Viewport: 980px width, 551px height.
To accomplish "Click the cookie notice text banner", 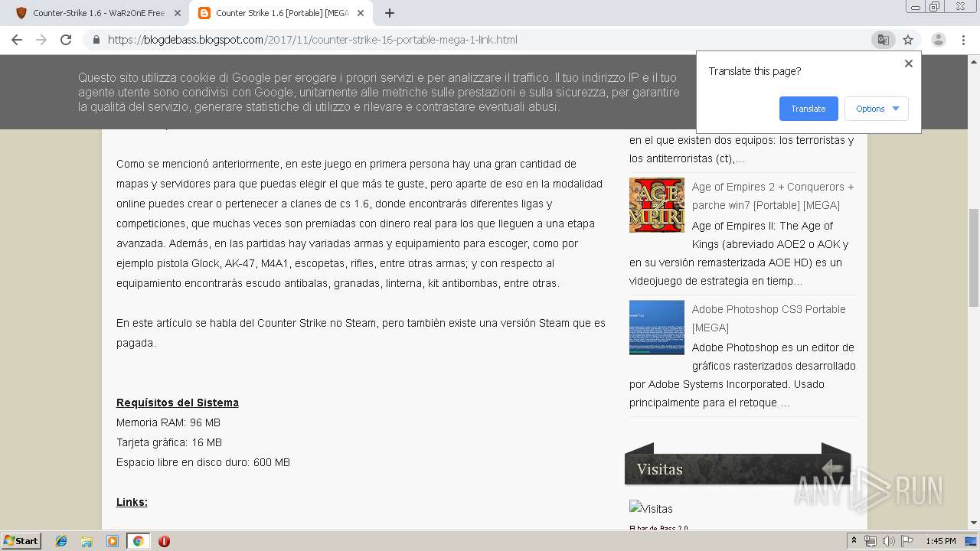I will tap(378, 93).
